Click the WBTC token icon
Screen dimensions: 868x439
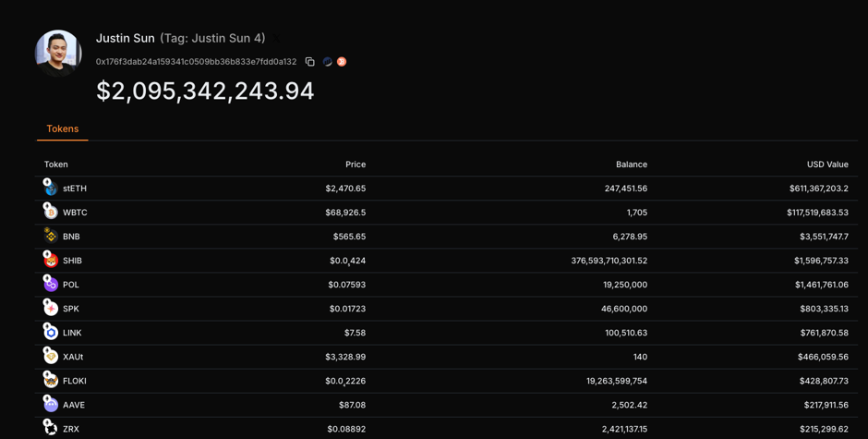coord(51,213)
